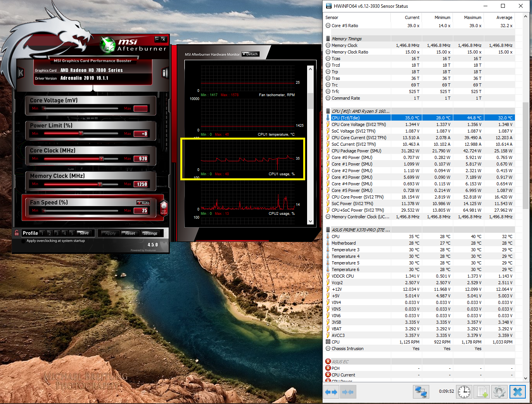This screenshot has width=532, height=404.
Task: Click the clock icon beside Tcas
Action: 328,59
